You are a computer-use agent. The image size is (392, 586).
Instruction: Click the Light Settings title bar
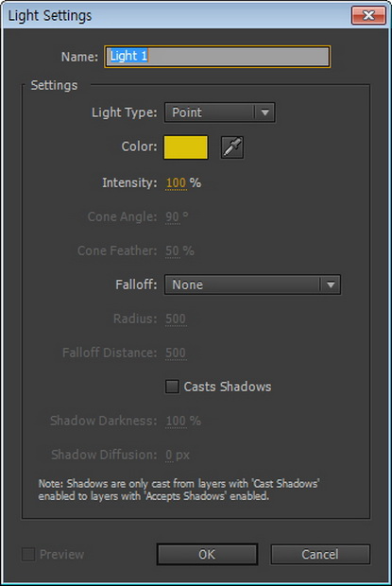179,15
